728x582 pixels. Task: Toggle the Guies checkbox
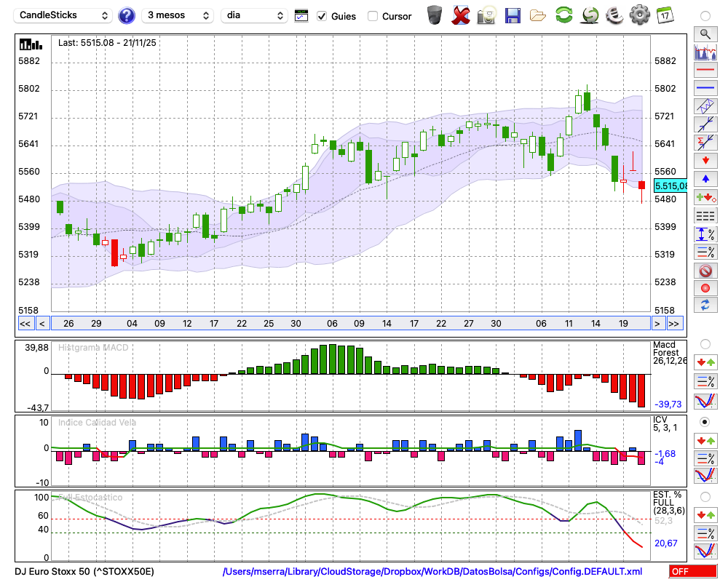(x=322, y=16)
